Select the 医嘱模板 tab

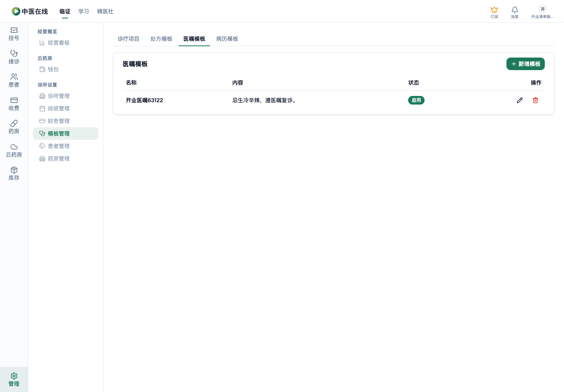coord(194,39)
